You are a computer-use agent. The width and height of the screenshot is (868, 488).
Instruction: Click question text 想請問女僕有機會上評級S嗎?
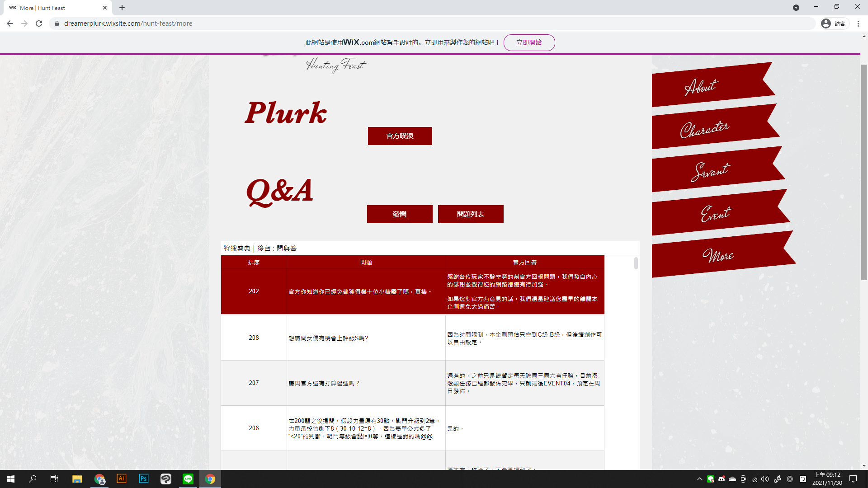[x=329, y=338]
